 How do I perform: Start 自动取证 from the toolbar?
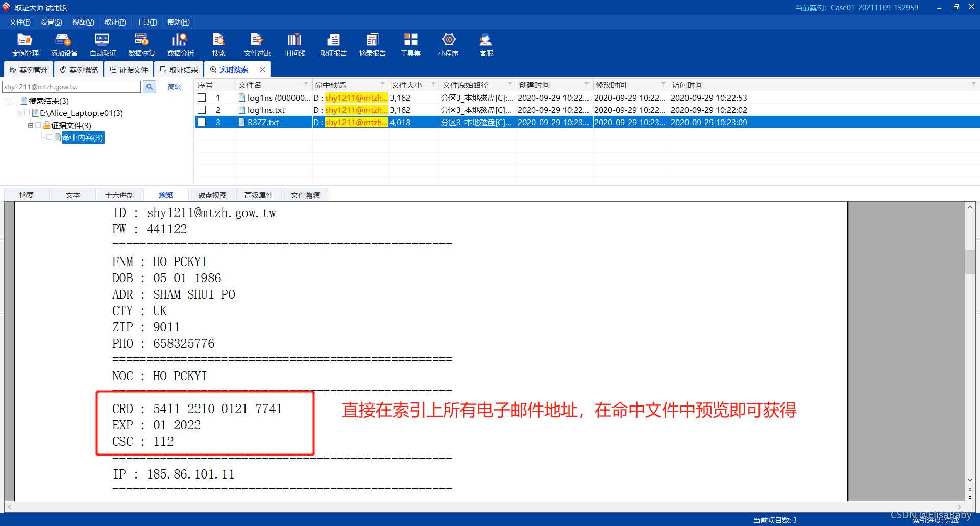103,45
